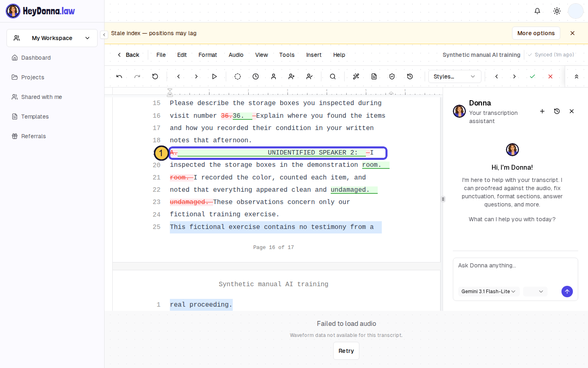The height and width of the screenshot is (368, 588).
Task: Reject the tracked change with red X
Action: coord(550,76)
